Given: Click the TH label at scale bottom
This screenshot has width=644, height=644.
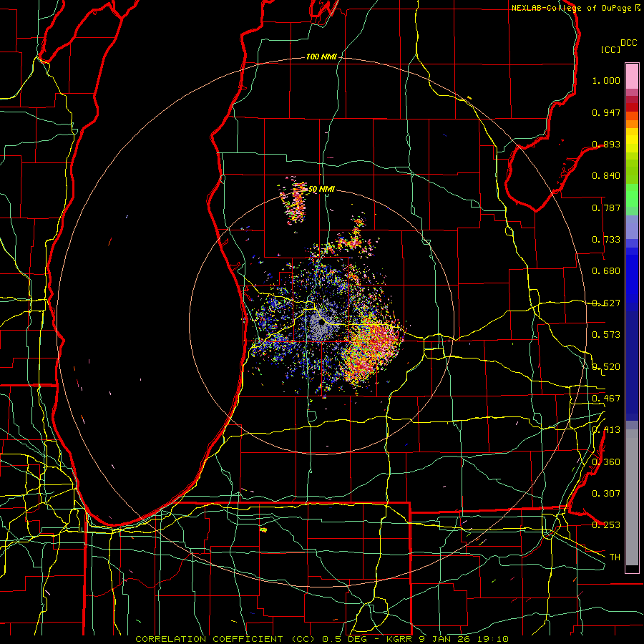Looking at the screenshot, I should click(615, 557).
